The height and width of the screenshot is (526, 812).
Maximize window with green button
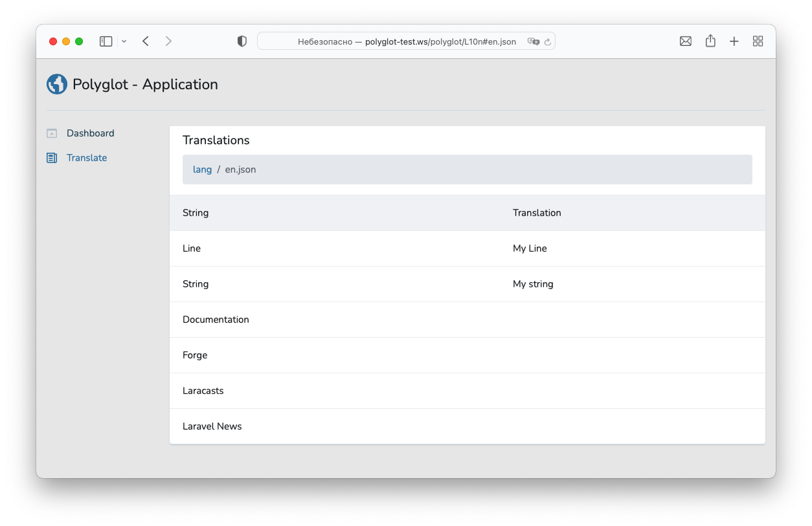point(79,41)
